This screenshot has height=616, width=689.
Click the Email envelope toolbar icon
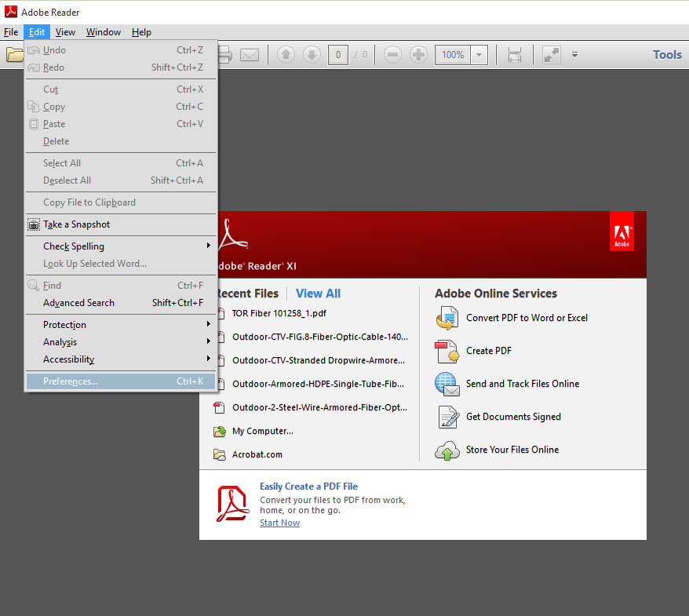(250, 55)
